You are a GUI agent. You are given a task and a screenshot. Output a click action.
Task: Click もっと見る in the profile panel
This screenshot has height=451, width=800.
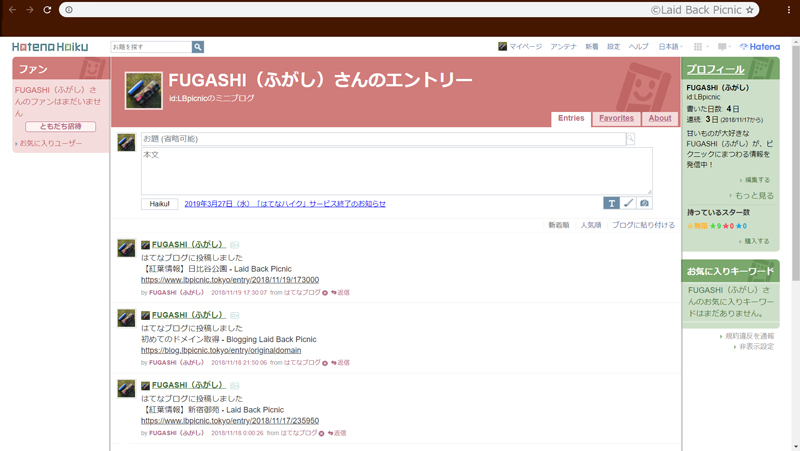[x=754, y=195]
